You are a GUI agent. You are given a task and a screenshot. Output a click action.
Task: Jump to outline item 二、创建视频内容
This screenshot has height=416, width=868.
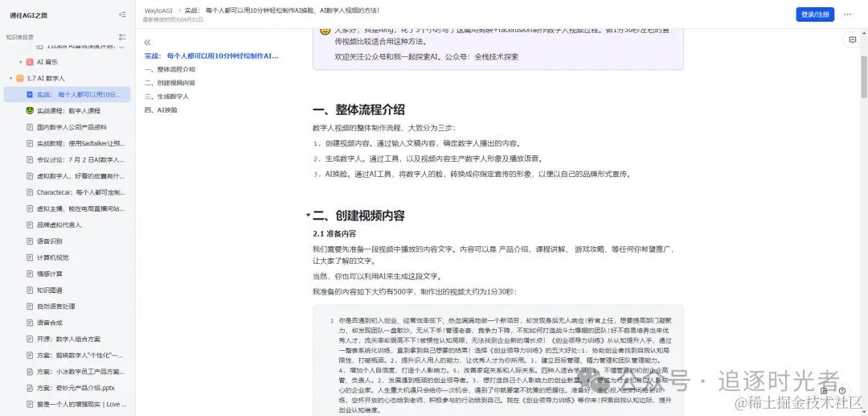(170, 83)
